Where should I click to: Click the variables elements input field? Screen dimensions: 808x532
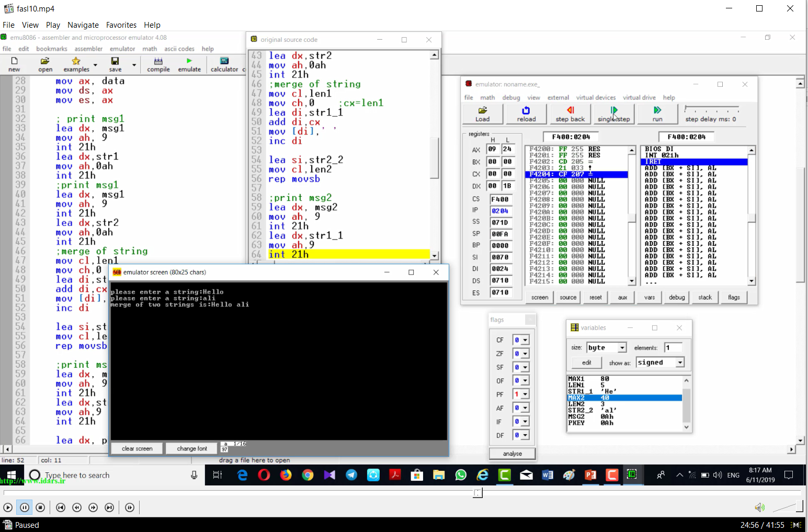pos(673,348)
